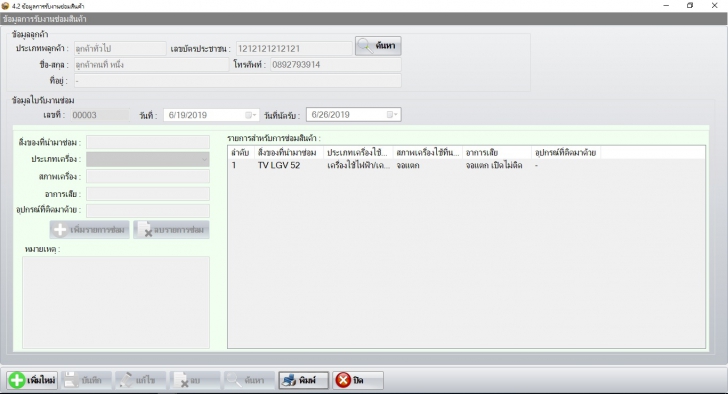Click the phone field 0892793914
This screenshot has width=728, height=394.
pyautogui.click(x=335, y=65)
